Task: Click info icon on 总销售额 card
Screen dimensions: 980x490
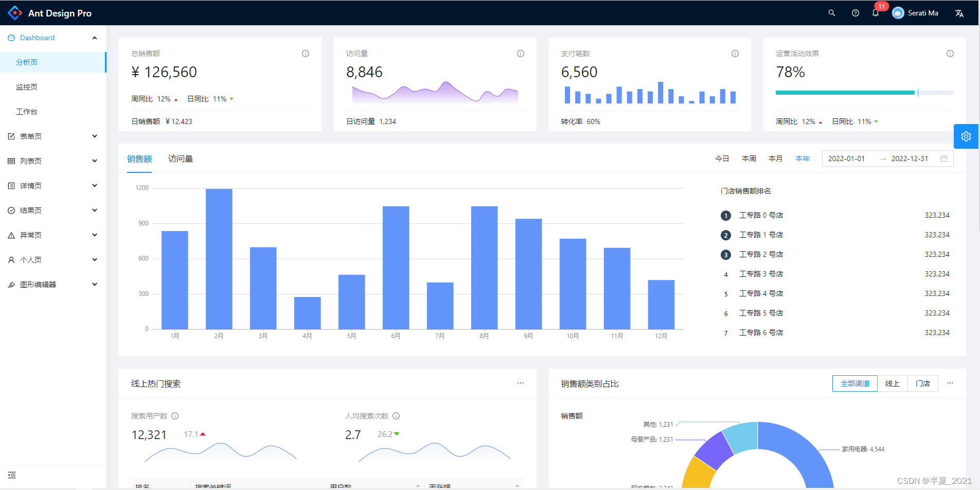Action: 305,53
